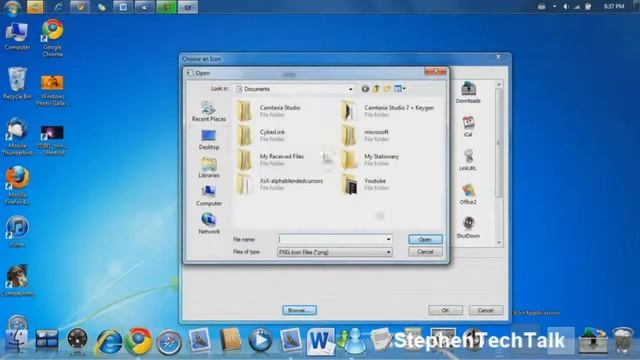
Task: Open the Camtasia Studio folder
Action: coord(269,111)
